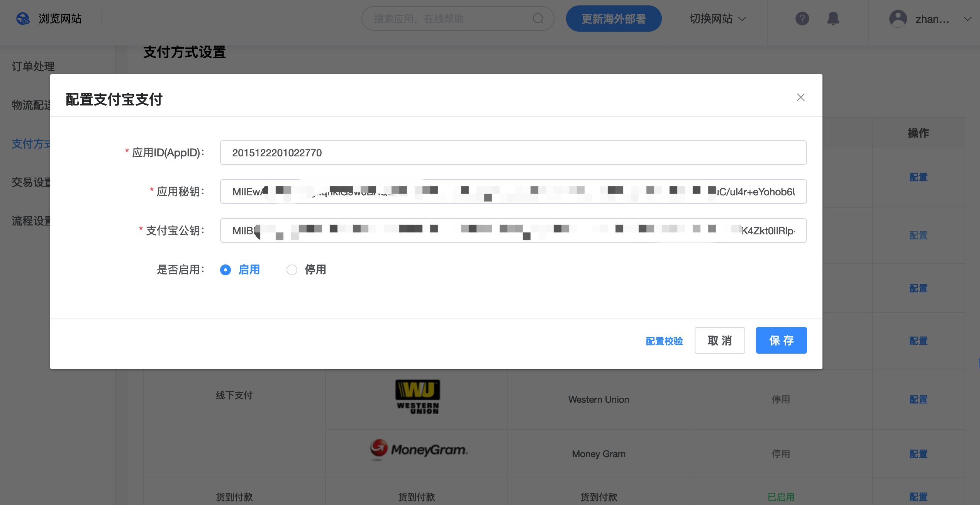Click the 操作 column header
This screenshot has height=505, width=980.
tap(918, 133)
